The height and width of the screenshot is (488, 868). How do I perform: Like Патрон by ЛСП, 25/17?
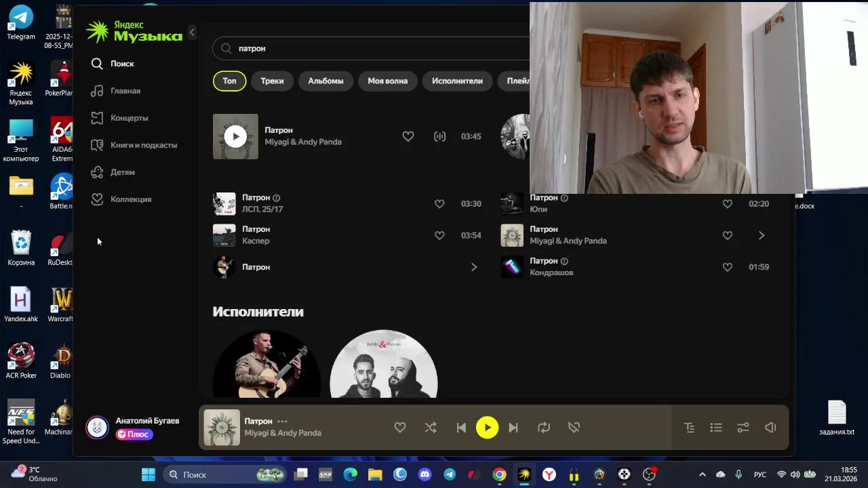[439, 204]
